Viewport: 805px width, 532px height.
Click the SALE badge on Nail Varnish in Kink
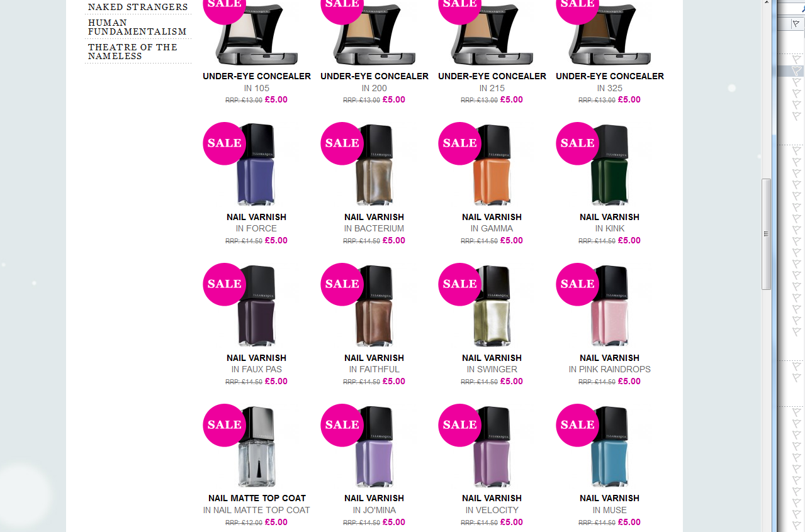tap(577, 143)
